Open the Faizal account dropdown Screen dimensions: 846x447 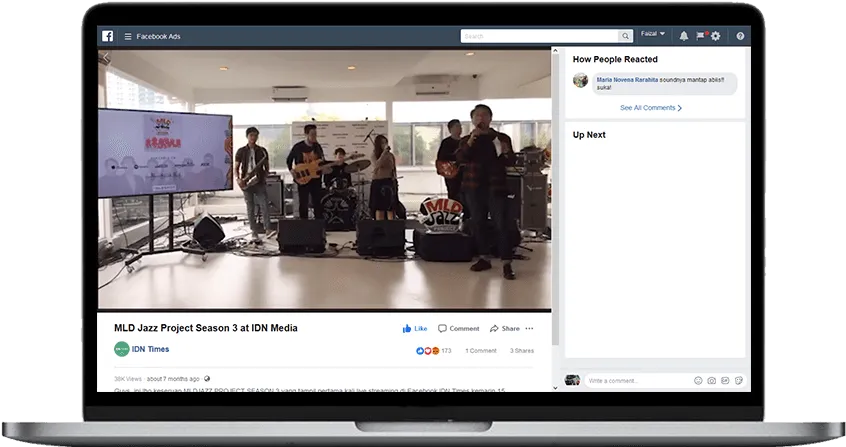point(653,34)
